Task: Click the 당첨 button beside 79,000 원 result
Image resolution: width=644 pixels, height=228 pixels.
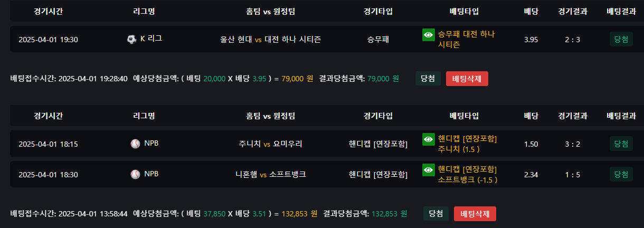Action: (x=428, y=79)
